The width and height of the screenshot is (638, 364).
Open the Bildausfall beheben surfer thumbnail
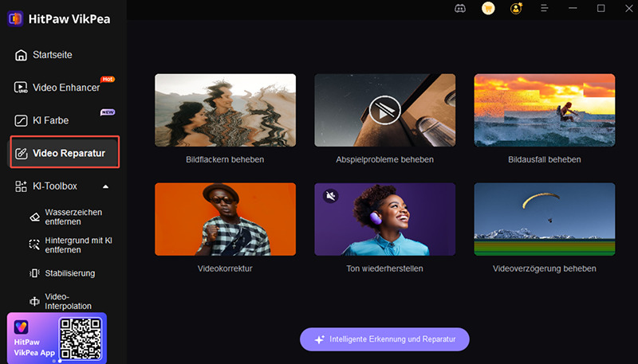[545, 110]
